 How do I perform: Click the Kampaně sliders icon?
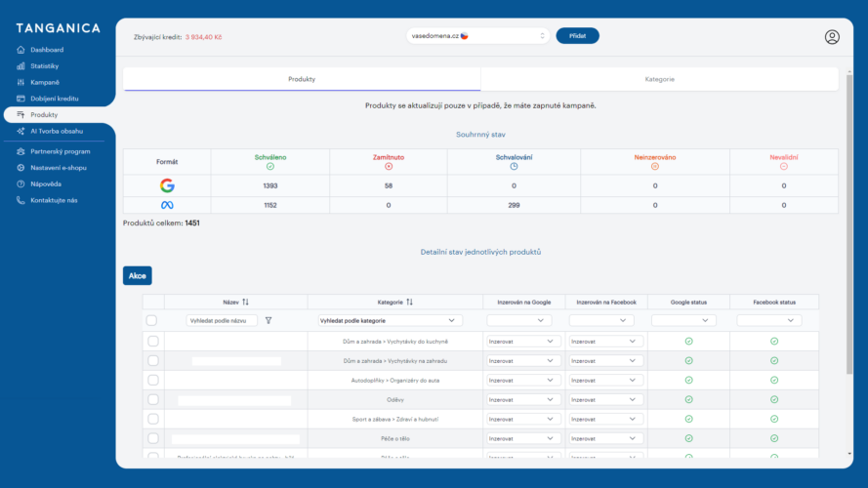(21, 82)
